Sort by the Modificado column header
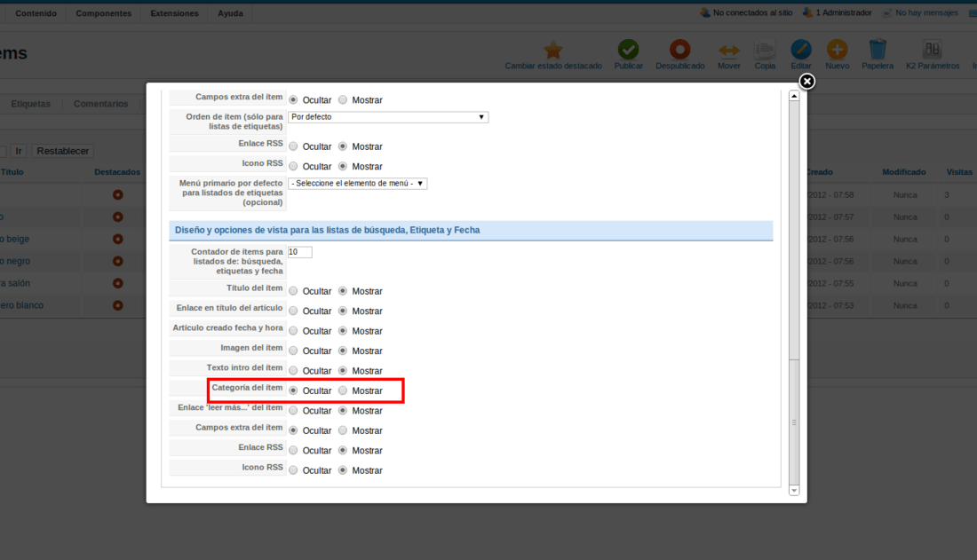Image resolution: width=977 pixels, height=560 pixels. 903,172
